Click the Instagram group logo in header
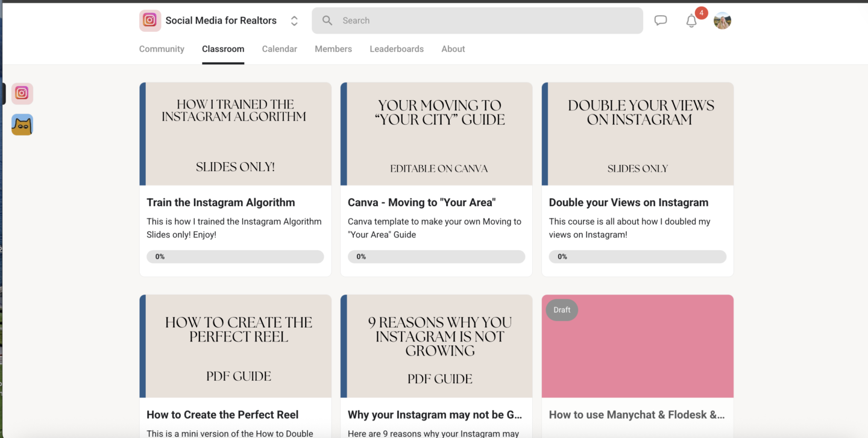 (150, 20)
